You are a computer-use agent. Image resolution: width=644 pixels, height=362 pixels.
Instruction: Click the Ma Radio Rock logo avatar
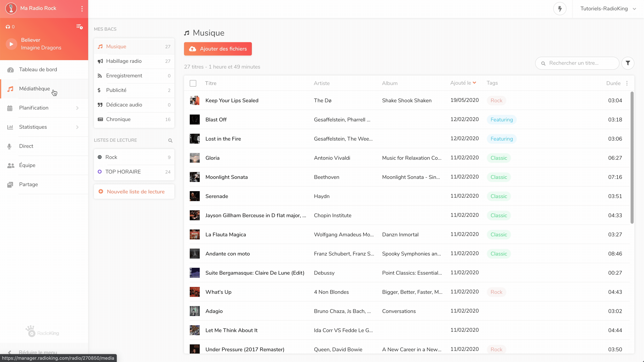[x=11, y=8]
